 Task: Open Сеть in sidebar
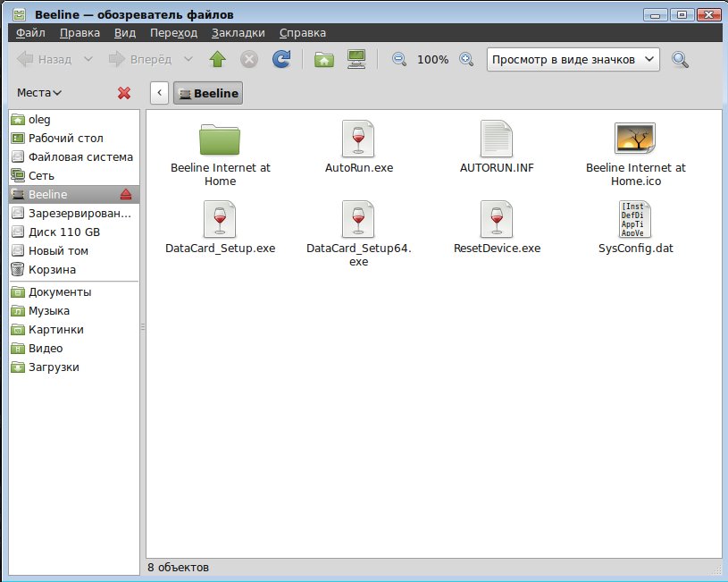pyautogui.click(x=74, y=176)
